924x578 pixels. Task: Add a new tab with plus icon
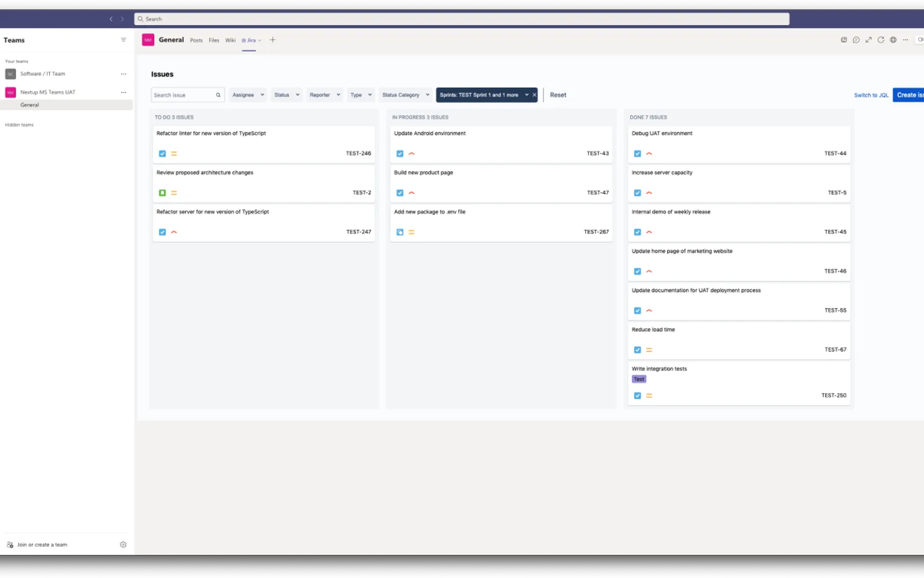tap(273, 40)
